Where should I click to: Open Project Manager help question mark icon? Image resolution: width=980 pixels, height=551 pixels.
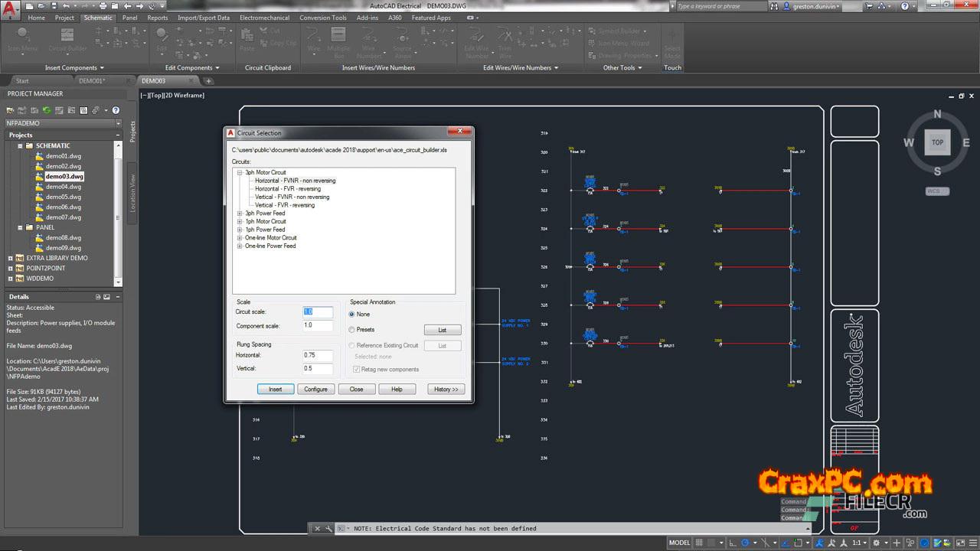click(116, 110)
